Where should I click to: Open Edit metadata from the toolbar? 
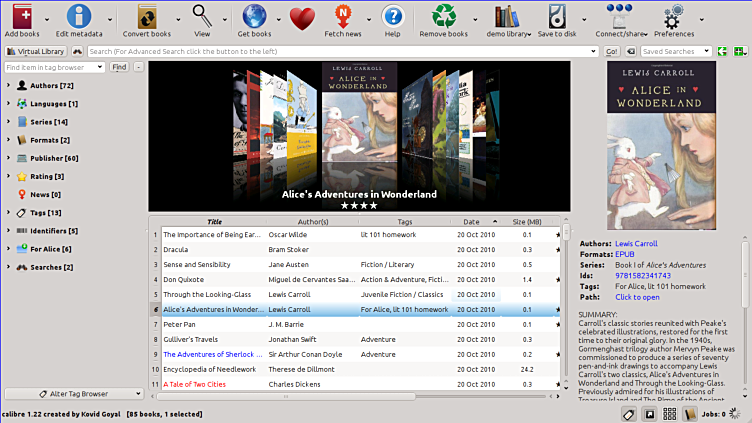[78, 17]
